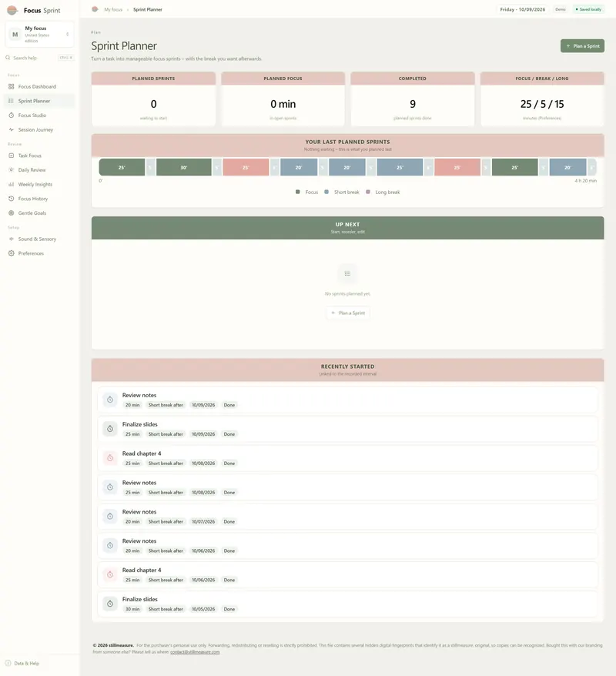Open Focus Dashboard via its grid icon
Viewport: 616px width, 676px height.
coord(12,87)
